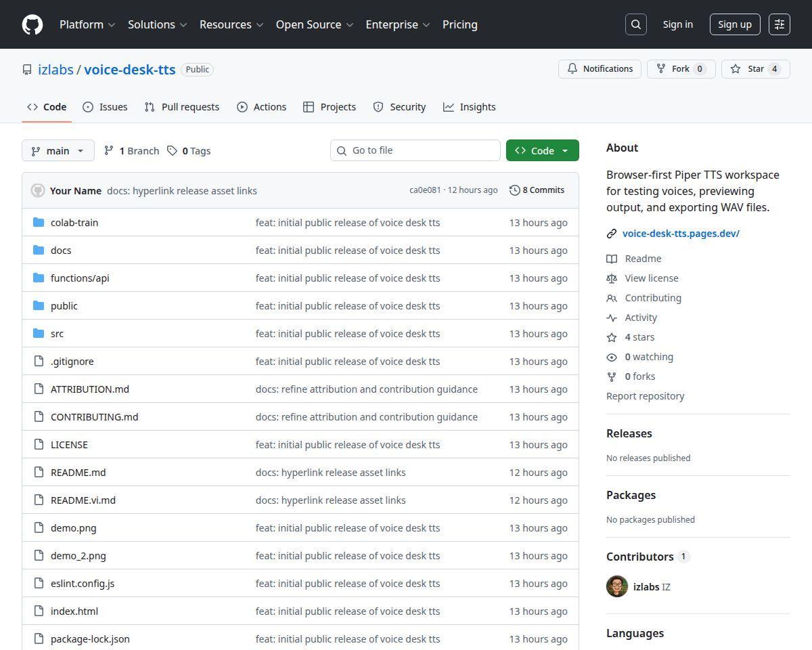Open the green Code dropdown
This screenshot has width=812, height=650.
[x=542, y=150]
